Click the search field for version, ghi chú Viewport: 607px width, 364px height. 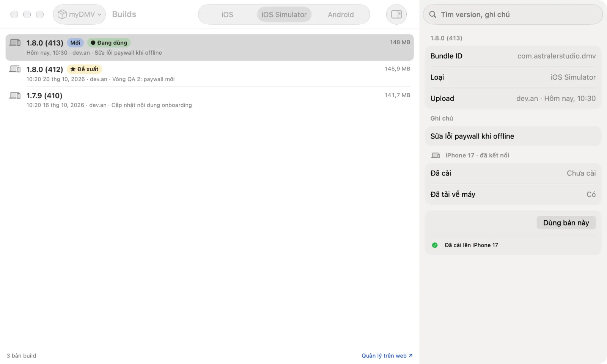coord(513,14)
